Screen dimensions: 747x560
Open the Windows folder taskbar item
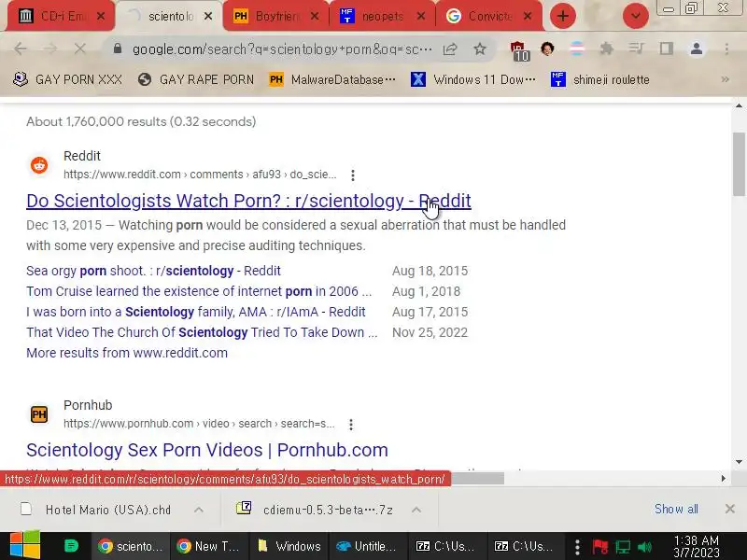click(x=289, y=546)
